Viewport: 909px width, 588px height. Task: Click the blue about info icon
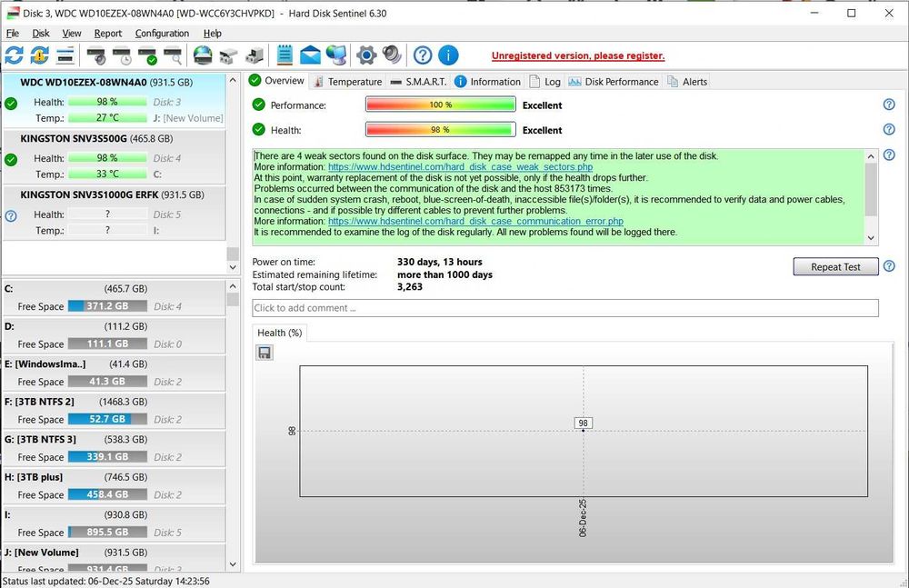448,55
